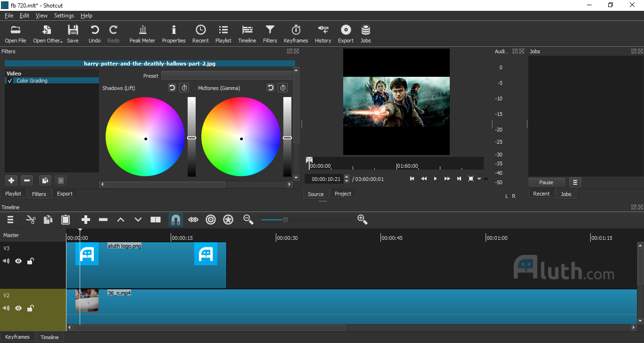This screenshot has width=644, height=343.
Task: Open the Settings menu
Action: 64,16
